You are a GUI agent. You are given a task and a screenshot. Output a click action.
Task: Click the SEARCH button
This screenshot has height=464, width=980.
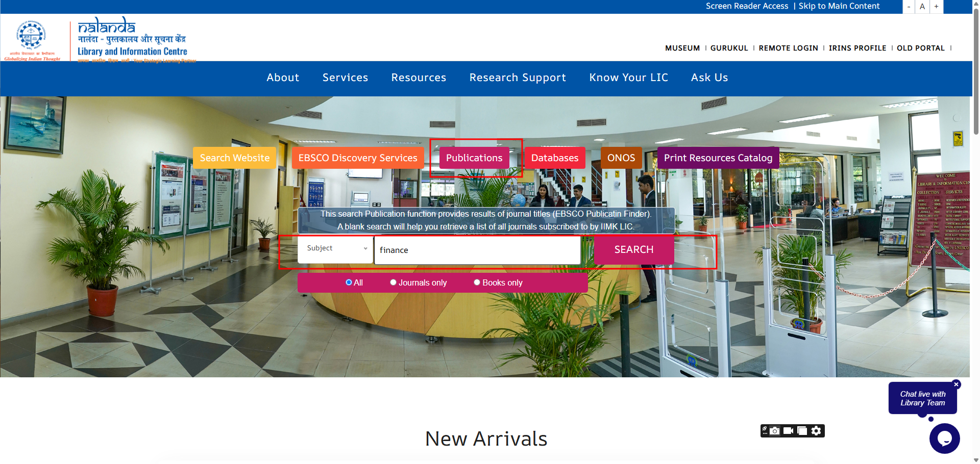tap(634, 249)
